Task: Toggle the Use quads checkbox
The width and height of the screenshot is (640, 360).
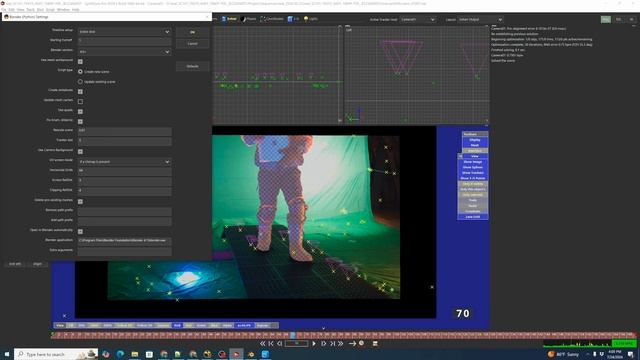Action: coord(80,111)
